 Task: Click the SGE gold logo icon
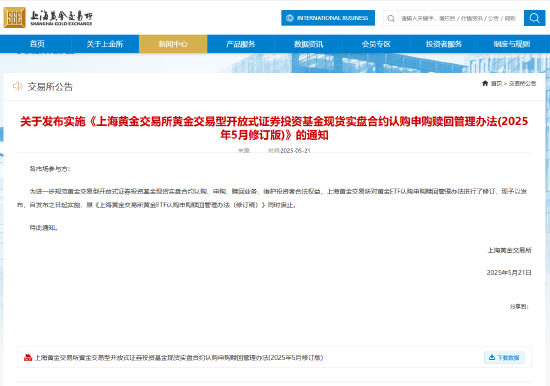coord(14,18)
